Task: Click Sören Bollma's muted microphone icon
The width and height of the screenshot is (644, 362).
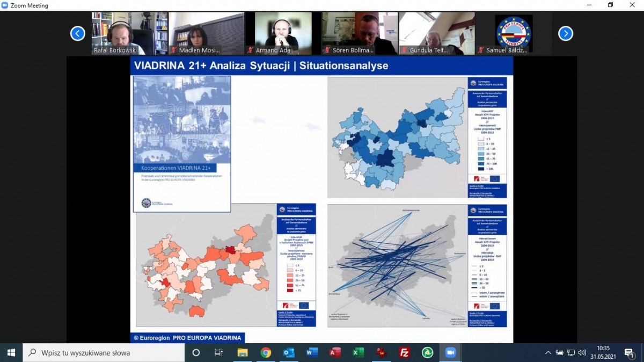Action: (327, 50)
